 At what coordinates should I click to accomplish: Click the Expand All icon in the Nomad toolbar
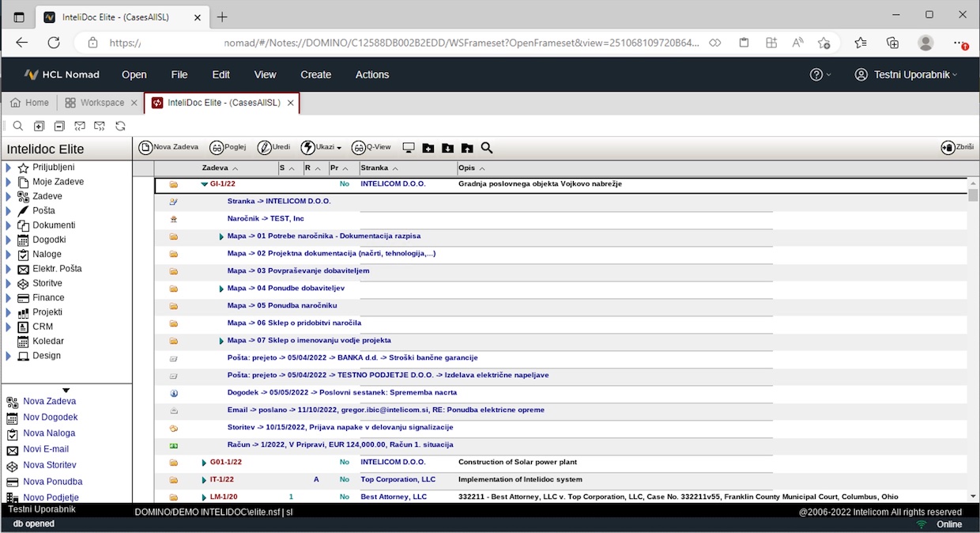[x=39, y=126]
